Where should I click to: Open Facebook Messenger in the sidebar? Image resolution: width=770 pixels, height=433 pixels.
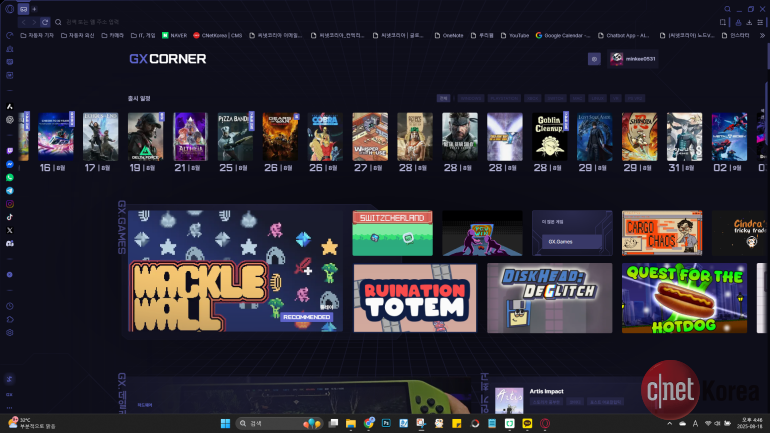(x=9, y=164)
